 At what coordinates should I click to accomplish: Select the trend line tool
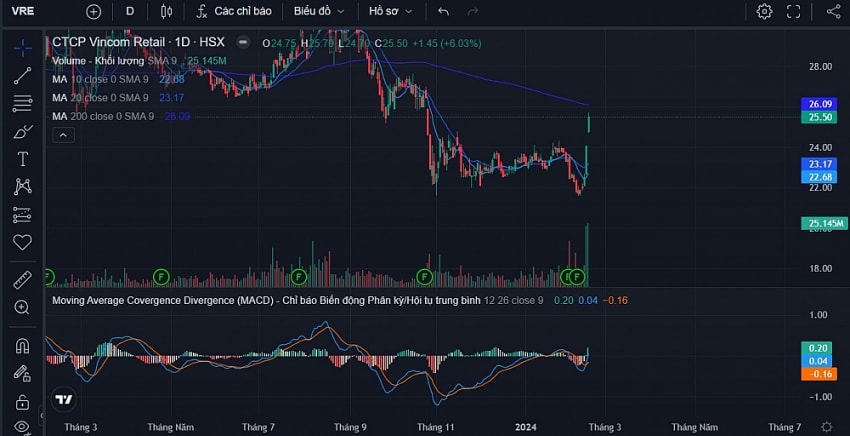click(22, 76)
